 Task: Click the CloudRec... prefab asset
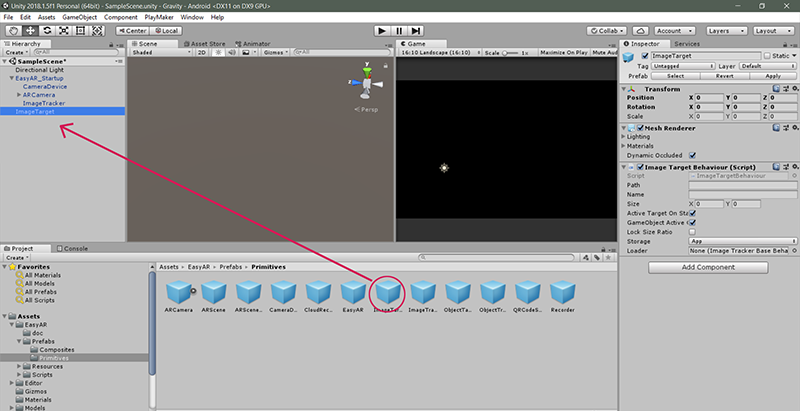(x=318, y=296)
